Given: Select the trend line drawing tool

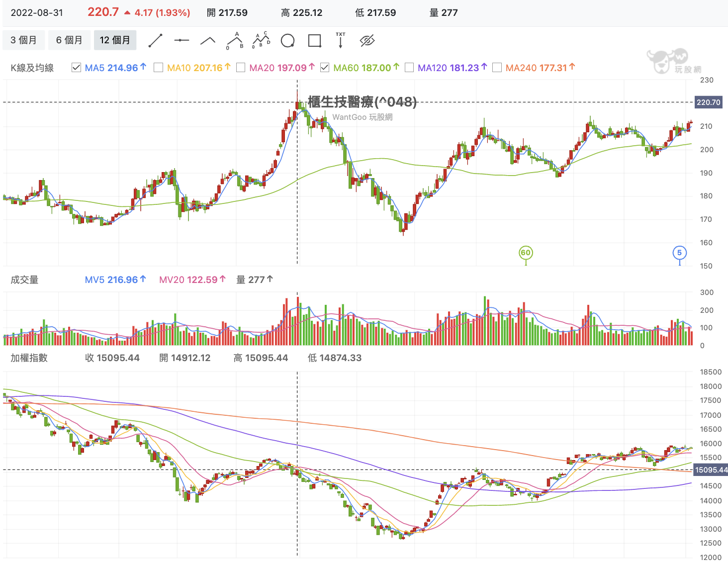Looking at the screenshot, I should 156,41.
